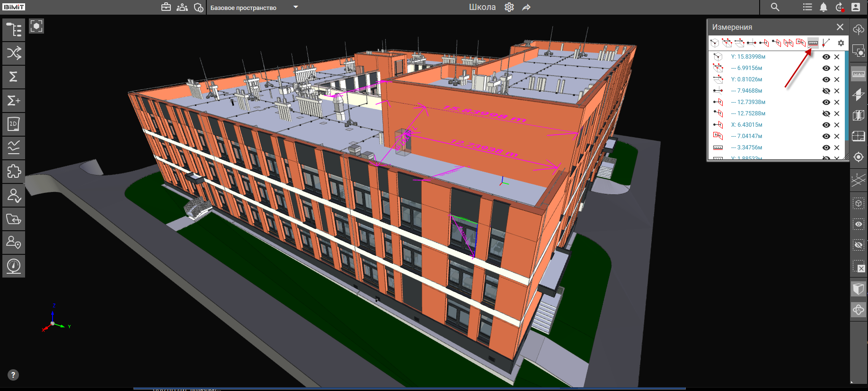
Task: Click the section plane tool in right sidebar
Action: [x=858, y=95]
